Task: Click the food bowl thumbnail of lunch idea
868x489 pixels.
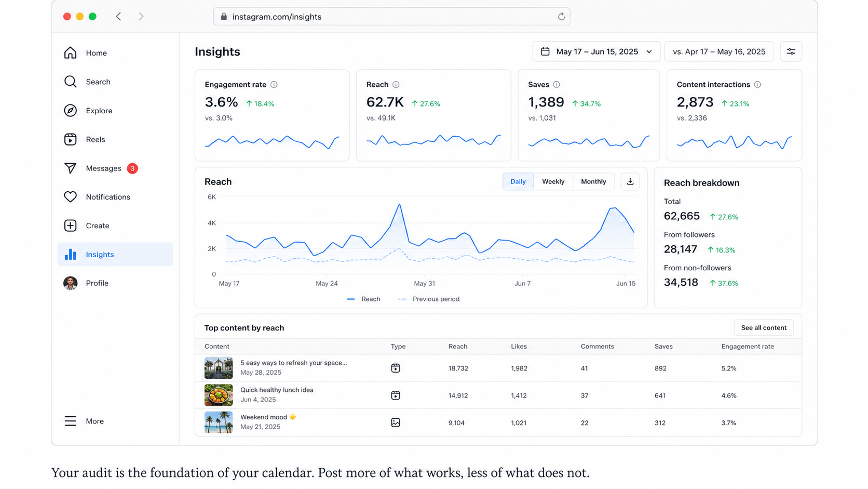Action: coord(219,395)
